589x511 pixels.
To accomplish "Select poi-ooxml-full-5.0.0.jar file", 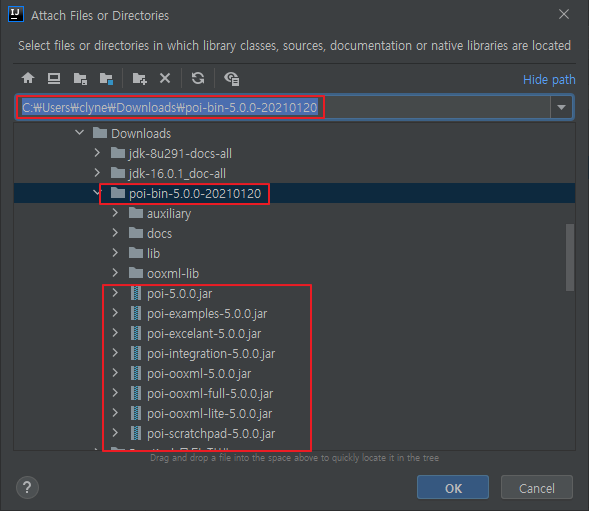I will pos(210,393).
